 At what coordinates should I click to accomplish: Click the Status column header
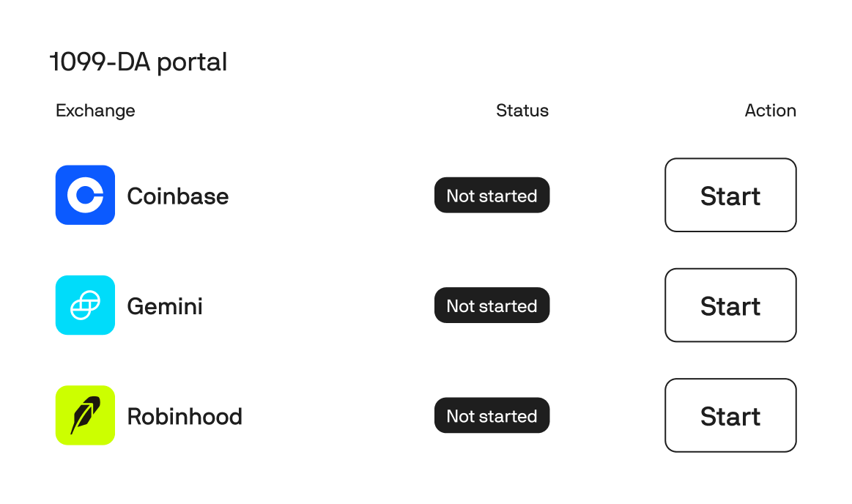tap(522, 111)
